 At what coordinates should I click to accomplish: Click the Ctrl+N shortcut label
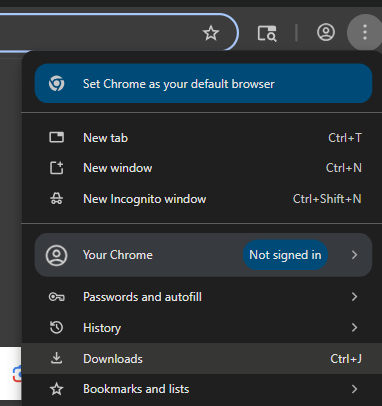(x=344, y=168)
